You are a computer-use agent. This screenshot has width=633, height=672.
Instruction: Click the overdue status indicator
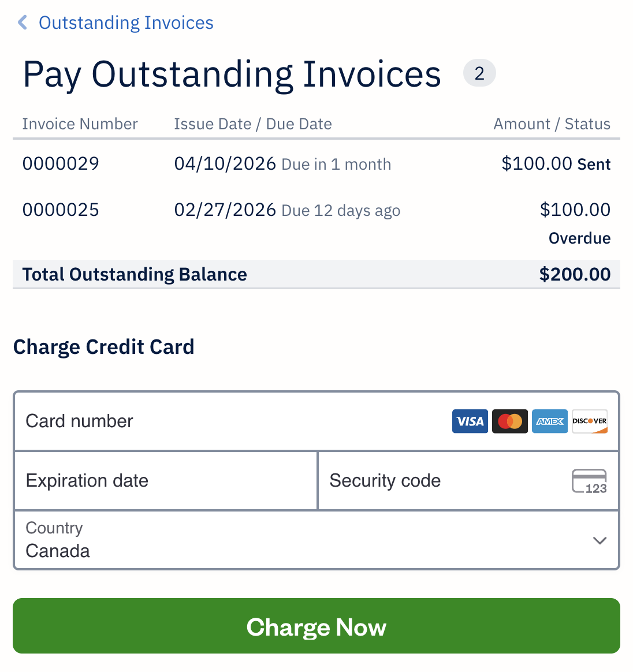(x=579, y=238)
